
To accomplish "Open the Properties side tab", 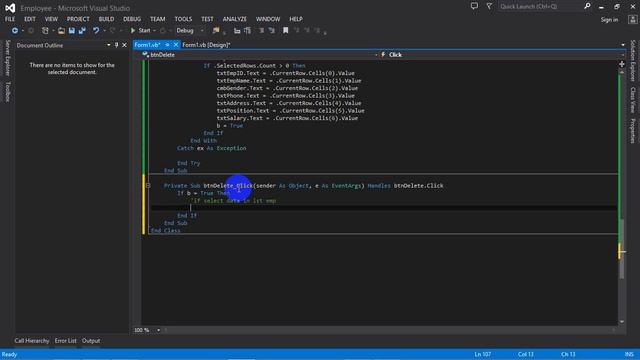I will pyautogui.click(x=633, y=131).
